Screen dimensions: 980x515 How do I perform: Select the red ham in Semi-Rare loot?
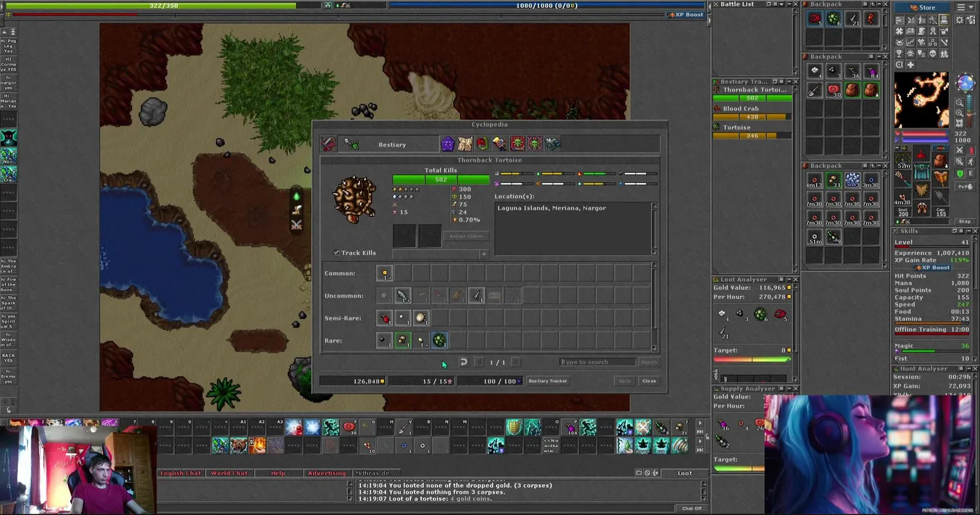[x=385, y=318]
